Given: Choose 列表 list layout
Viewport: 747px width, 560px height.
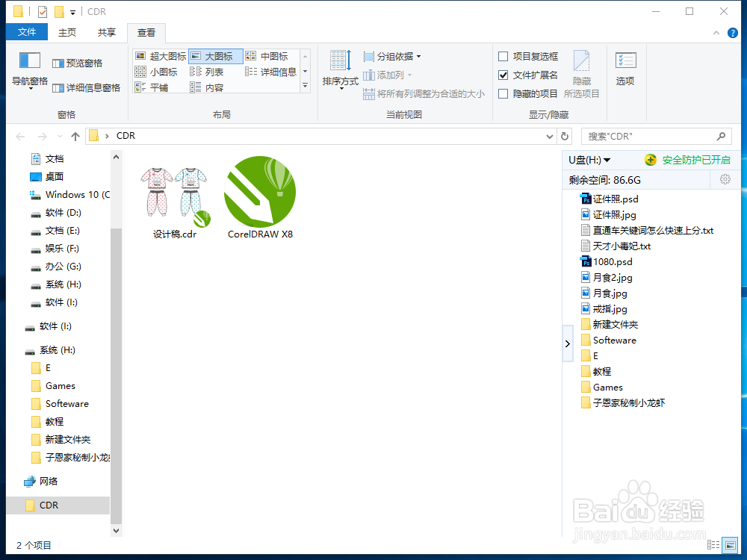Looking at the screenshot, I should coord(207,72).
